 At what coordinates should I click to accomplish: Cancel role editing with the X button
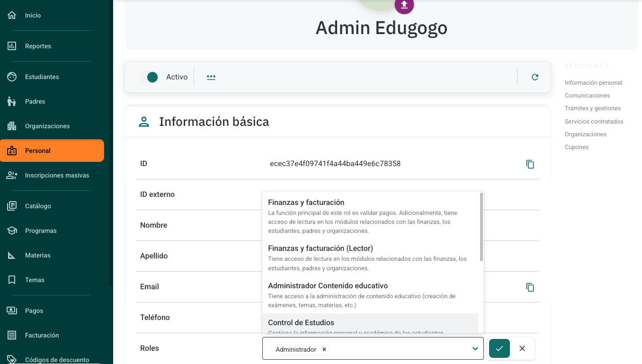(x=522, y=348)
